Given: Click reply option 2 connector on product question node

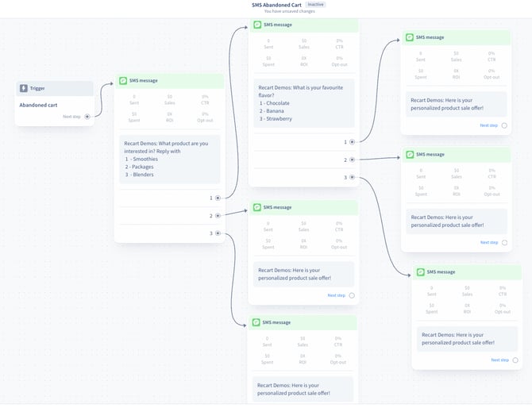Looking at the screenshot, I should tap(218, 215).
